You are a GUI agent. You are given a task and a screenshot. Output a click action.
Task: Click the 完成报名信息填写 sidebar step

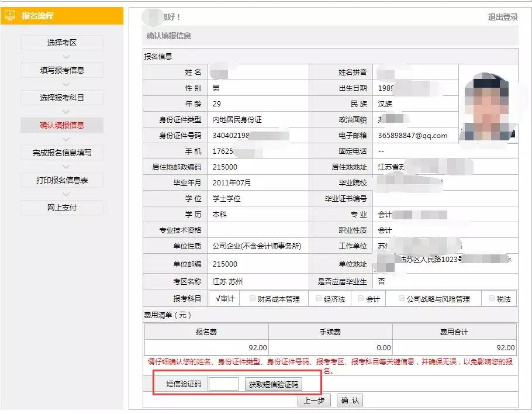tap(62, 153)
